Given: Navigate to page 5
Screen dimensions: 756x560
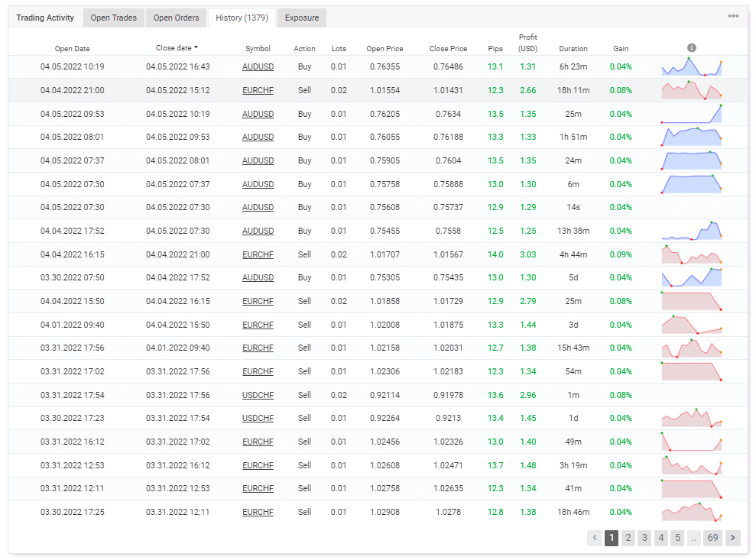Looking at the screenshot, I should tap(677, 538).
